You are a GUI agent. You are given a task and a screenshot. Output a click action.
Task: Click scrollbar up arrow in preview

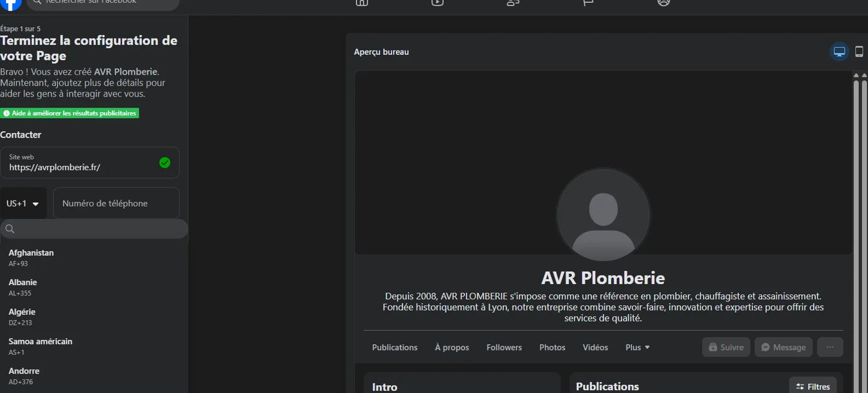856,75
